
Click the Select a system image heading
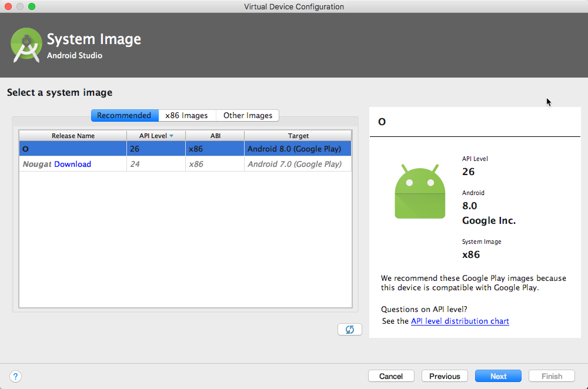59,93
